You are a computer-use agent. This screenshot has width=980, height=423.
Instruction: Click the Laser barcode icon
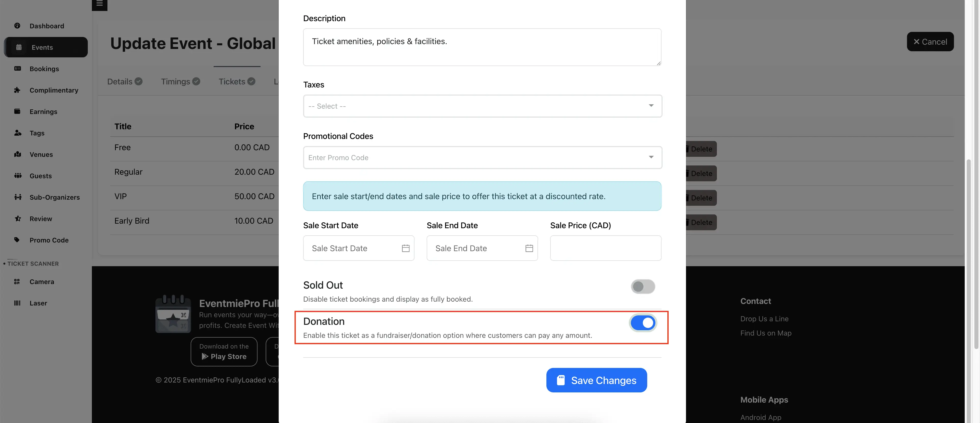coord(17,303)
